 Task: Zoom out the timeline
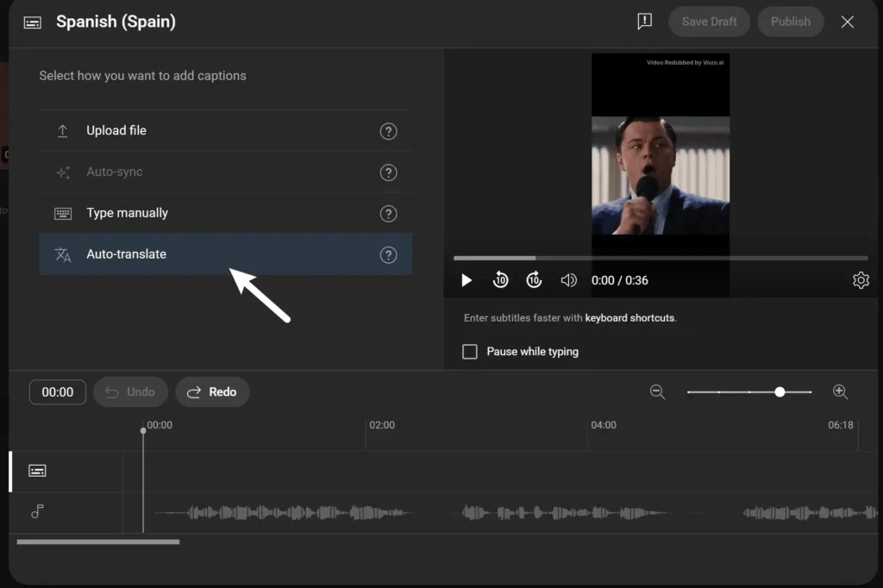point(657,391)
